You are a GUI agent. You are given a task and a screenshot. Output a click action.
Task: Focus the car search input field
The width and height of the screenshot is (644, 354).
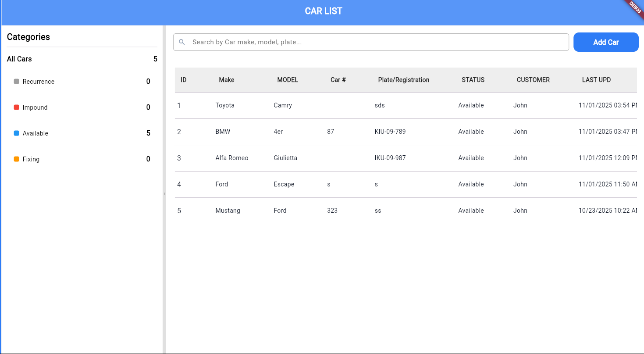point(377,42)
